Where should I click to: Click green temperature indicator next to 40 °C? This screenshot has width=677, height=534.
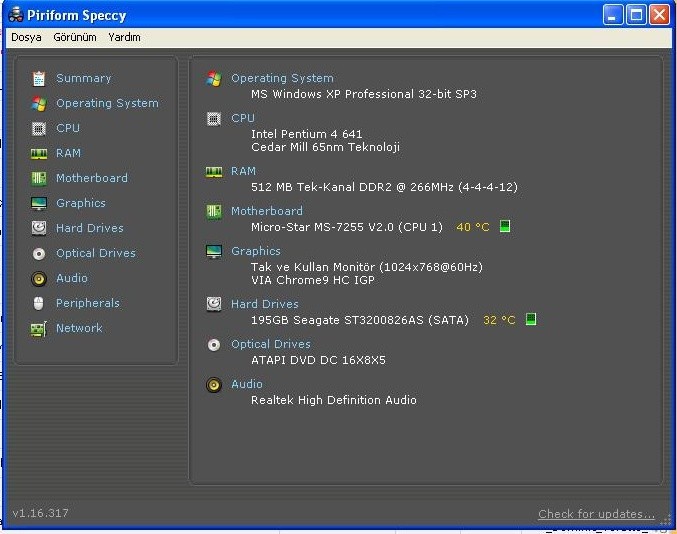505,226
